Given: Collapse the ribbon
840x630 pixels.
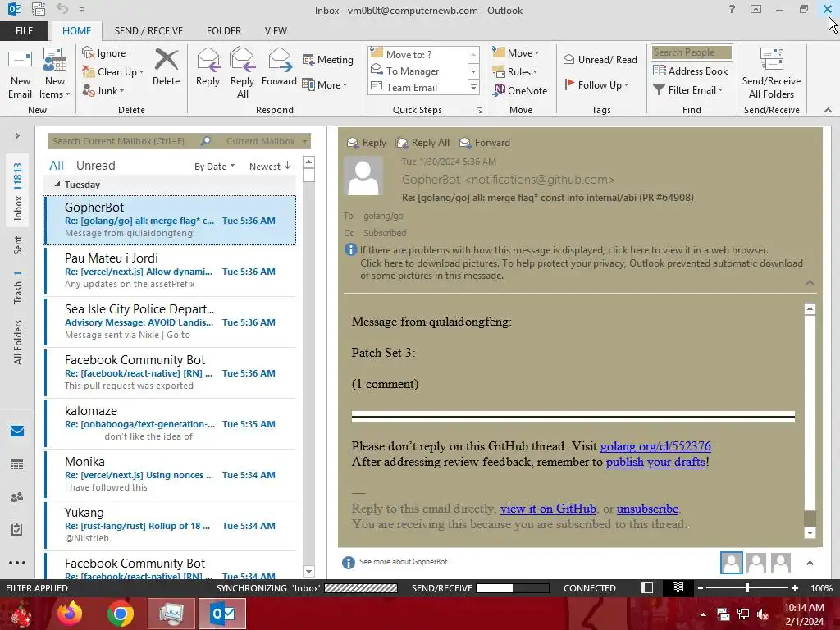Looking at the screenshot, I should 828,110.
